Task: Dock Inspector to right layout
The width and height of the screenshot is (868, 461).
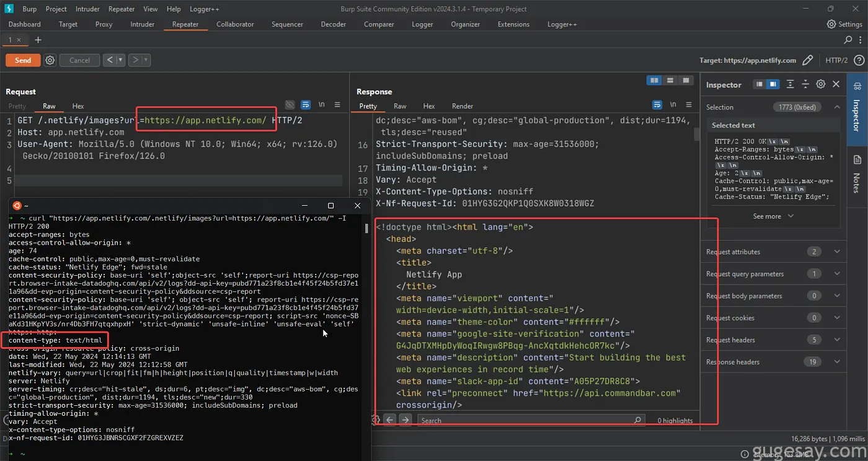Action: pyautogui.click(x=773, y=84)
